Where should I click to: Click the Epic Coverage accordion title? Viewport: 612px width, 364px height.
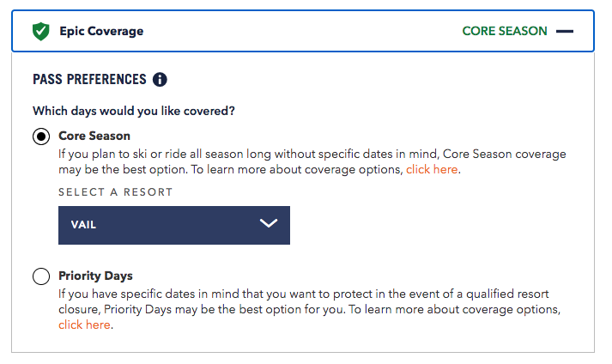(x=101, y=32)
